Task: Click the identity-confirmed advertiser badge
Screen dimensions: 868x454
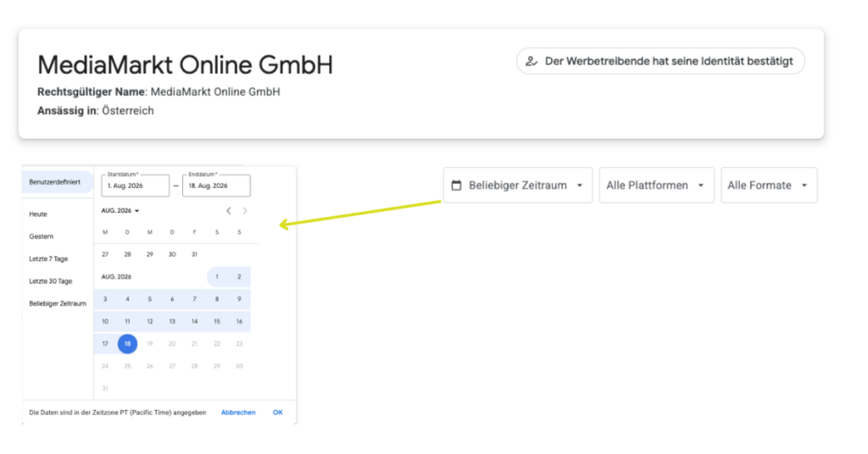Action: [x=660, y=61]
